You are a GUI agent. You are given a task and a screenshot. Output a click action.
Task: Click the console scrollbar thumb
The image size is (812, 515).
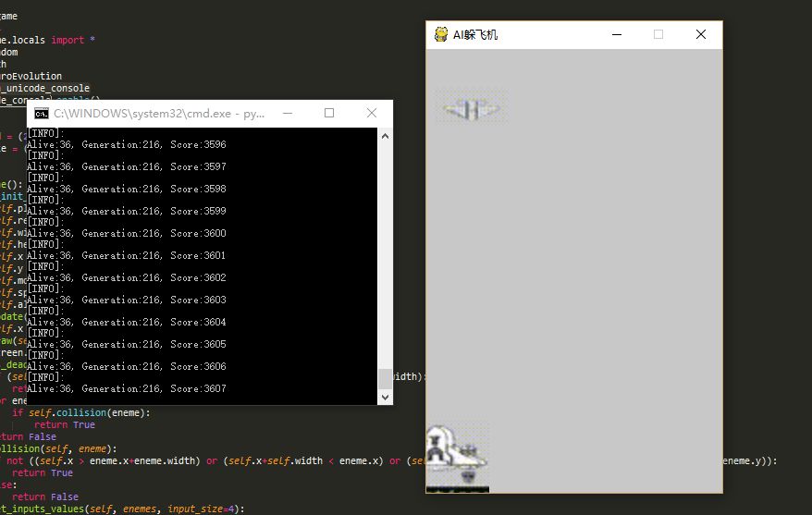(x=385, y=378)
